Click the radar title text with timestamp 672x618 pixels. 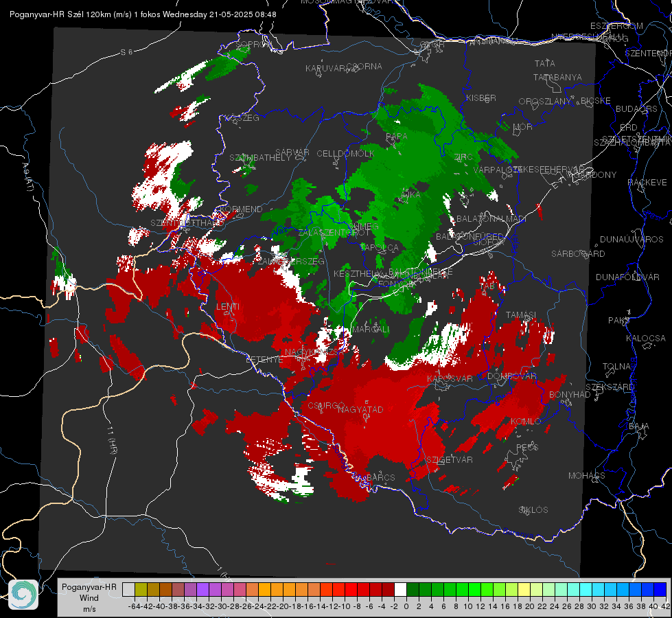pos(143,14)
